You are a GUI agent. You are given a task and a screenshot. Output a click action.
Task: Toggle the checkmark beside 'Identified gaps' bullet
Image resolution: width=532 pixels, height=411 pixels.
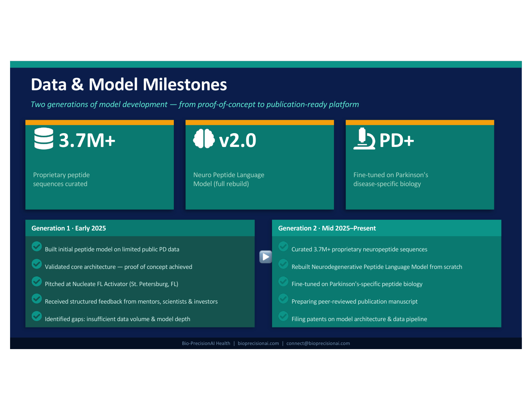click(37, 316)
